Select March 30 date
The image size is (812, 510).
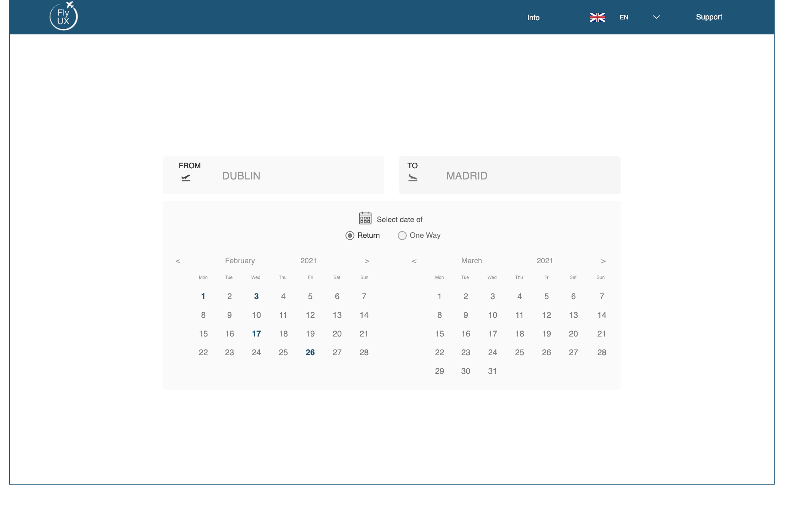pyautogui.click(x=466, y=371)
